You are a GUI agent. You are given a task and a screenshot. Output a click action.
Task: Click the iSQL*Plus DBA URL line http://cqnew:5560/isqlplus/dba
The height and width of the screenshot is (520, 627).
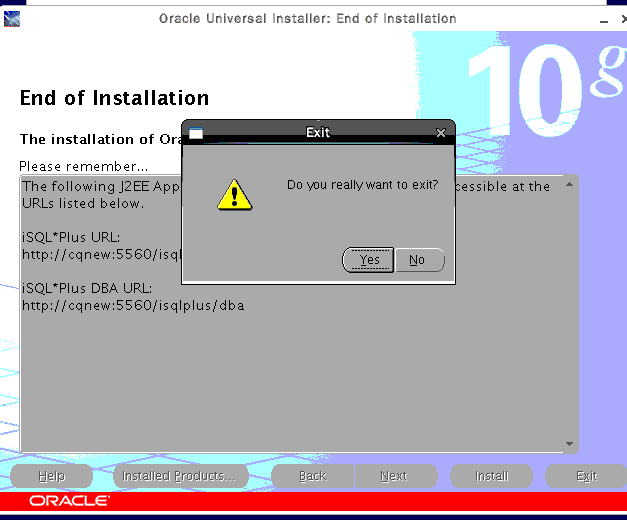pos(133,306)
